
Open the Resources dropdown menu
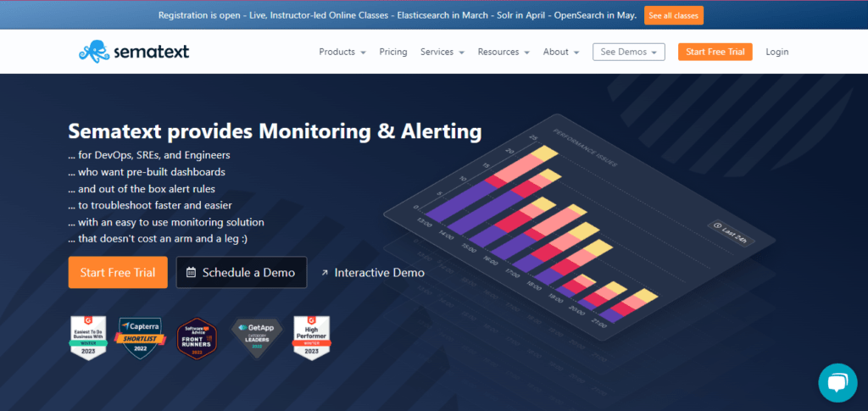[503, 52]
